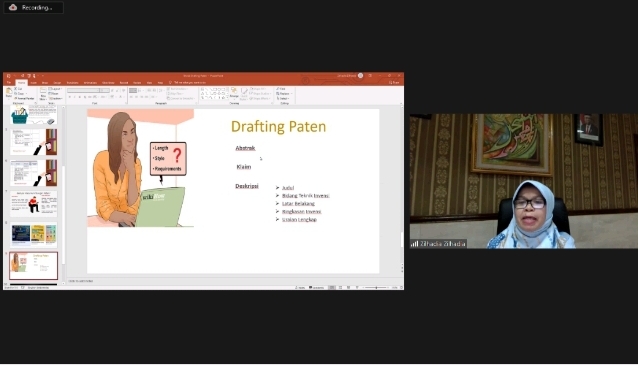The height and width of the screenshot is (367, 638).
Task: Open the Select dropdown in Editing
Action: [x=283, y=98]
